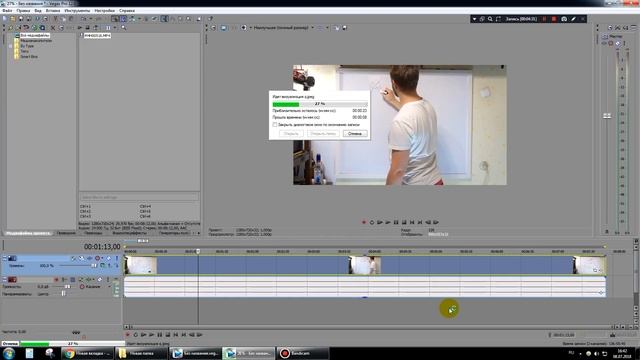The image size is (640, 360).
Task: Cancel rendering with dialog Отмена button
Action: coord(355,133)
